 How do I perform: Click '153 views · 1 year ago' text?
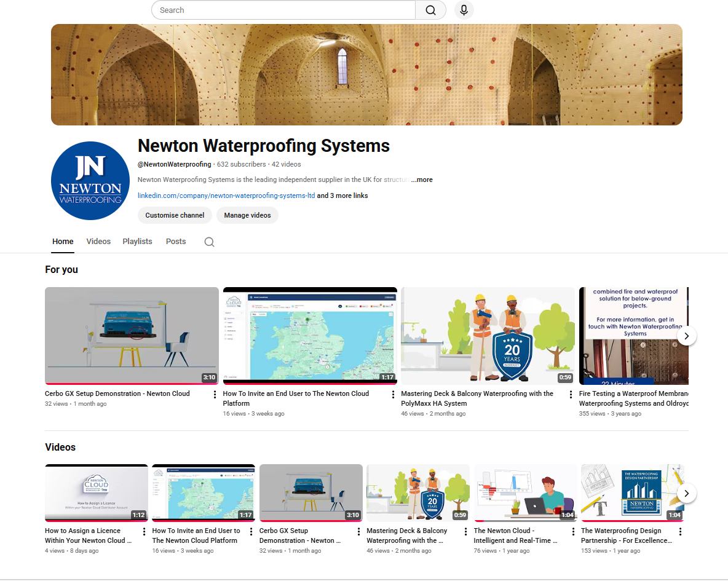click(611, 551)
